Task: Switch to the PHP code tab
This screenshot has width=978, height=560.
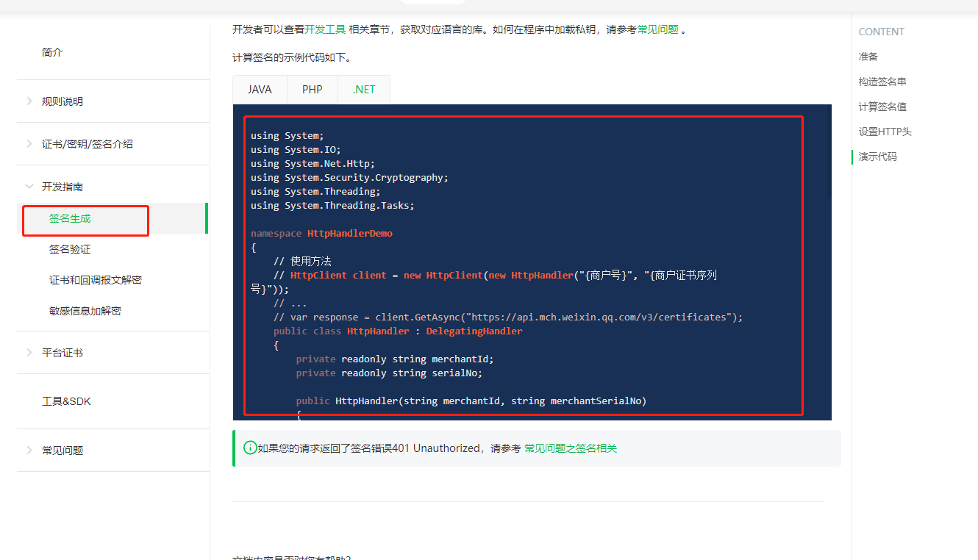Action: [313, 90]
